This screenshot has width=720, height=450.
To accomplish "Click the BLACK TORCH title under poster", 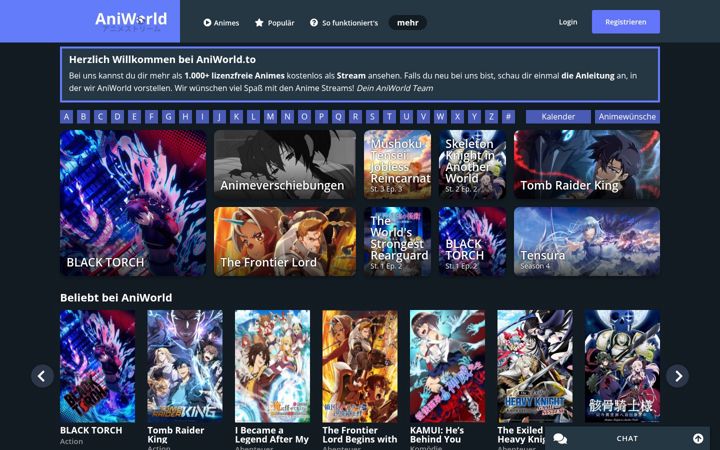I will [91, 430].
